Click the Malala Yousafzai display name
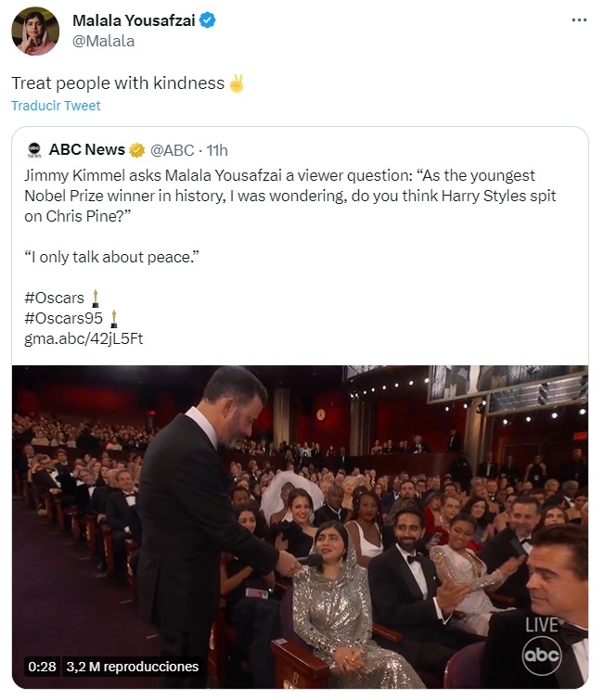 click(134, 21)
